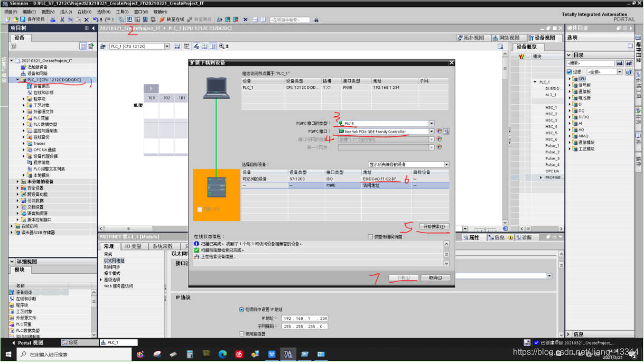644x362 pixels.
Task: Open the show compatible devices dropdown
Action: click(x=447, y=164)
